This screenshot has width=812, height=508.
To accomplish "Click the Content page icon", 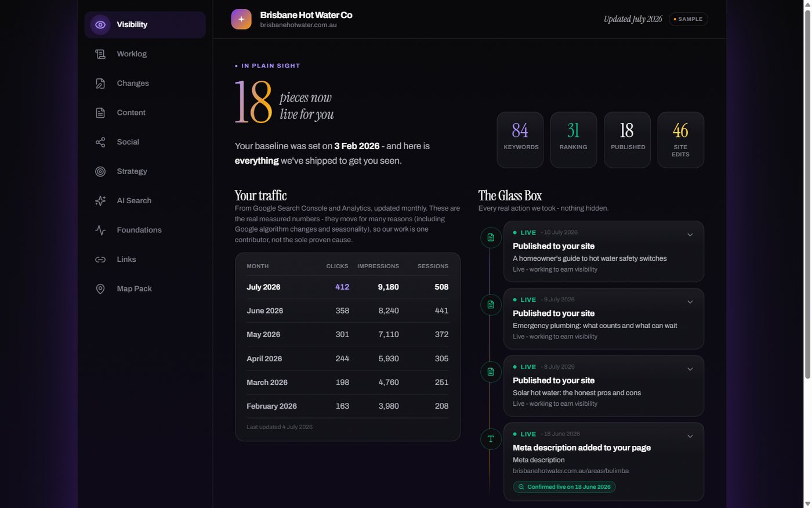I will 100,113.
